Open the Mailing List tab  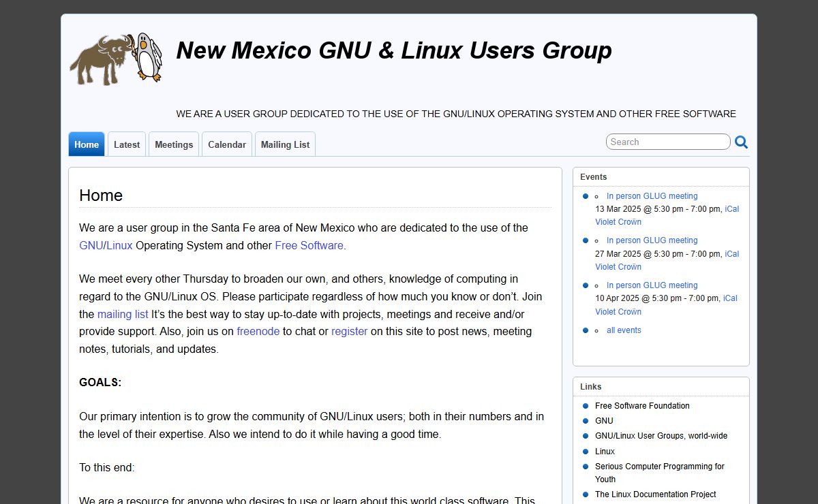285,144
